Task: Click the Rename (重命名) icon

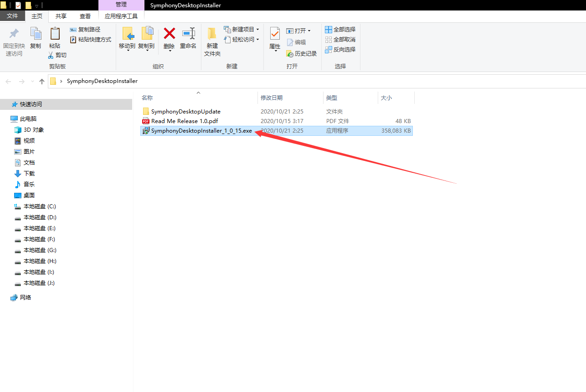Action: click(188, 33)
